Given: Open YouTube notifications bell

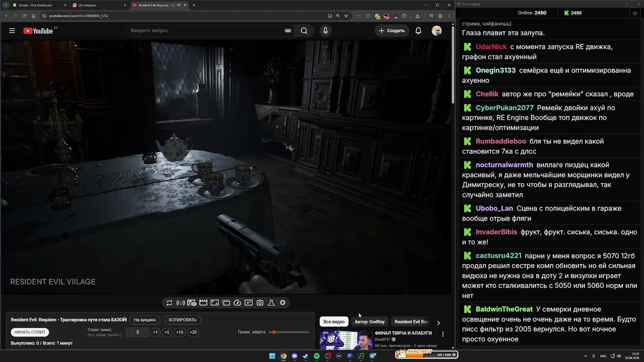Looking at the screenshot, I should 418,31.
